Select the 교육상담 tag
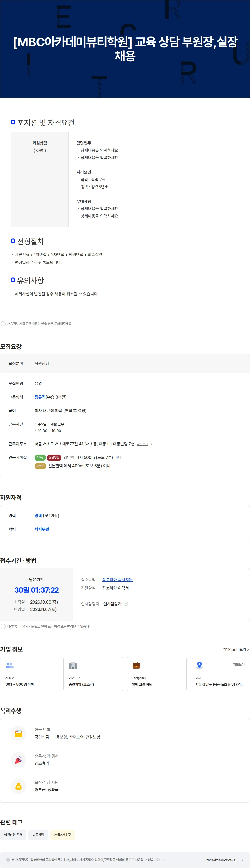Image resolution: width=250 pixels, height=868 pixels. pyautogui.click(x=38, y=834)
